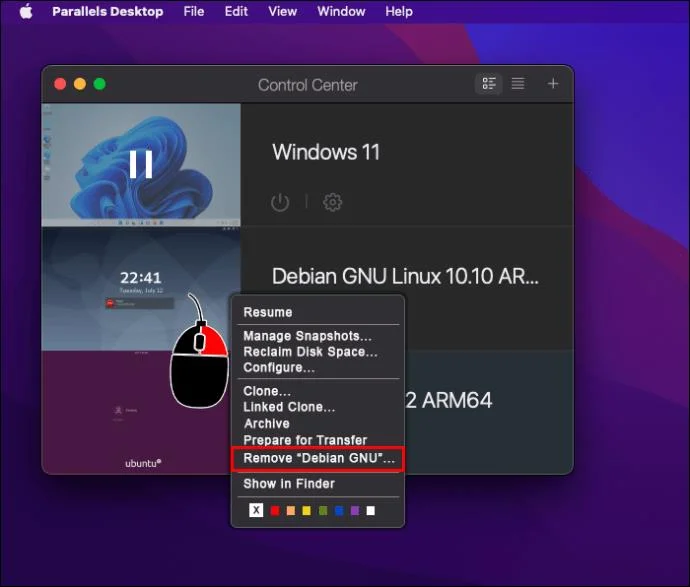Apply the white color tag
Image resolution: width=690 pixels, height=587 pixels.
(x=371, y=510)
